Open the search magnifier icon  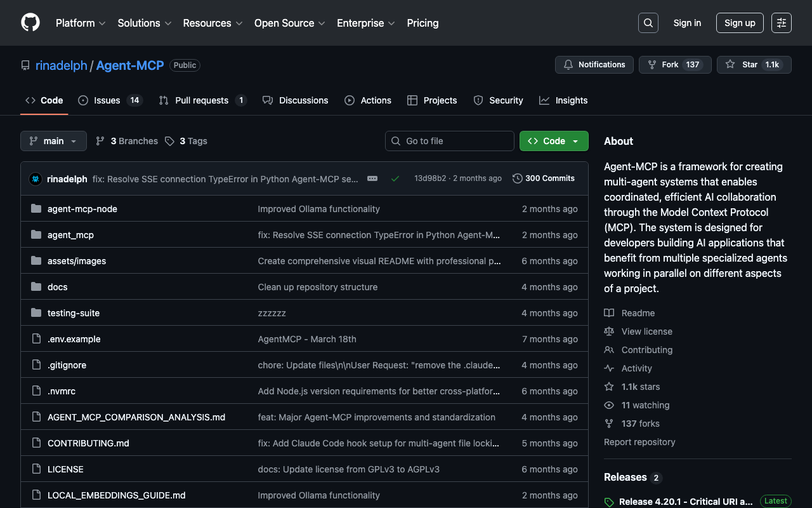pos(648,23)
